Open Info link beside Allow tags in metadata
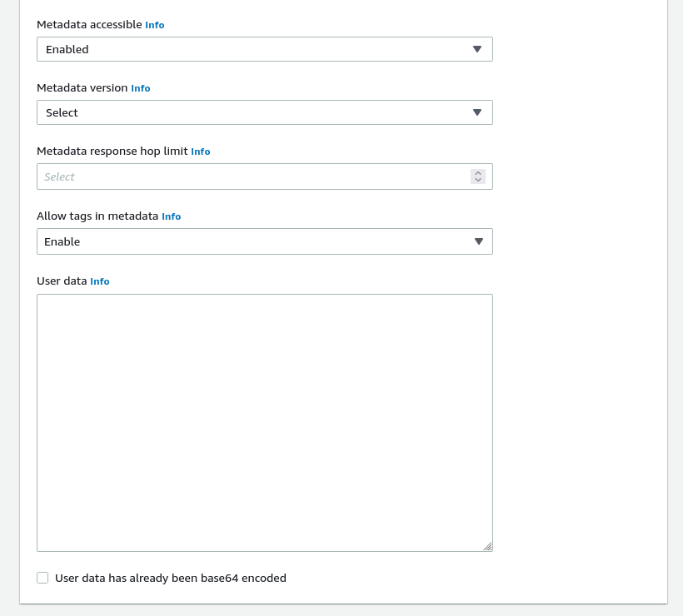683x616 pixels. (x=172, y=216)
